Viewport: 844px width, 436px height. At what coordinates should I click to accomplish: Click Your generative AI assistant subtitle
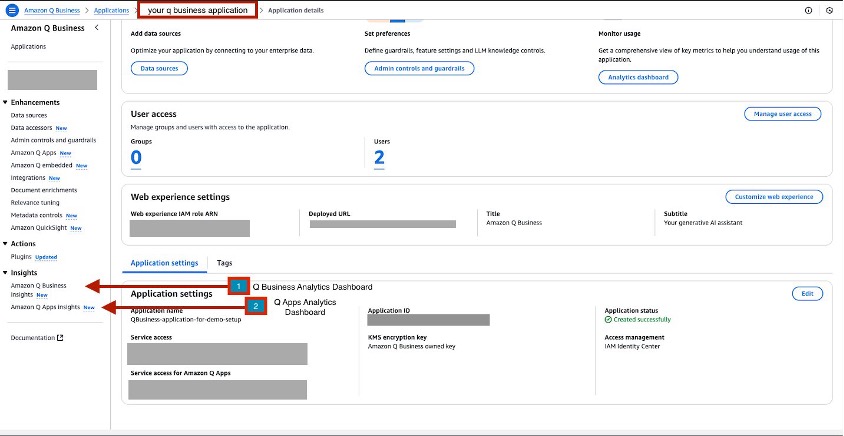(703, 223)
